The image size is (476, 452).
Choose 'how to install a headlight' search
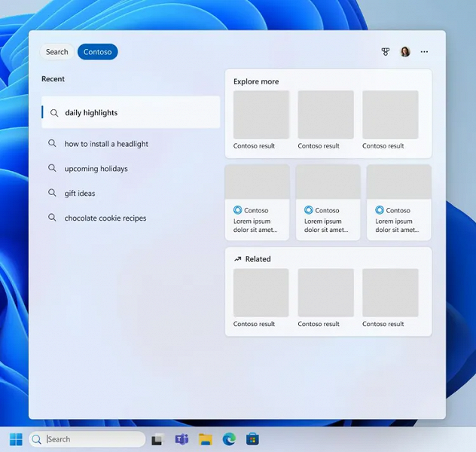(106, 144)
